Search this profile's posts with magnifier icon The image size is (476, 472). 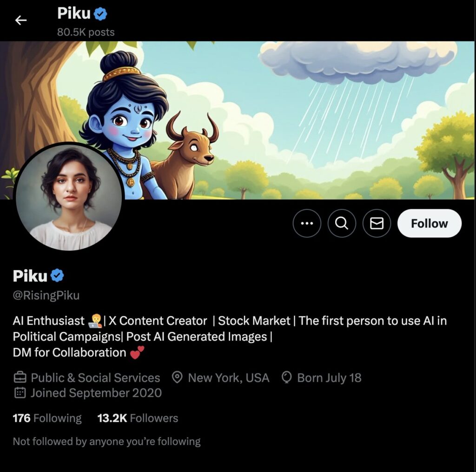coord(342,223)
